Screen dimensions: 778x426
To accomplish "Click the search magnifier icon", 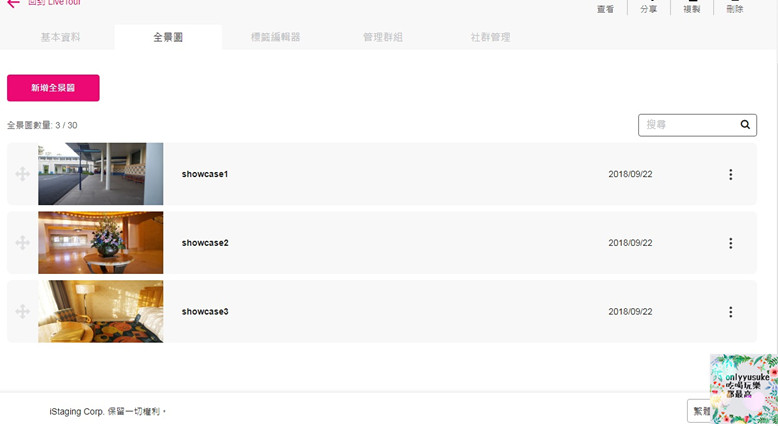I will coord(745,125).
